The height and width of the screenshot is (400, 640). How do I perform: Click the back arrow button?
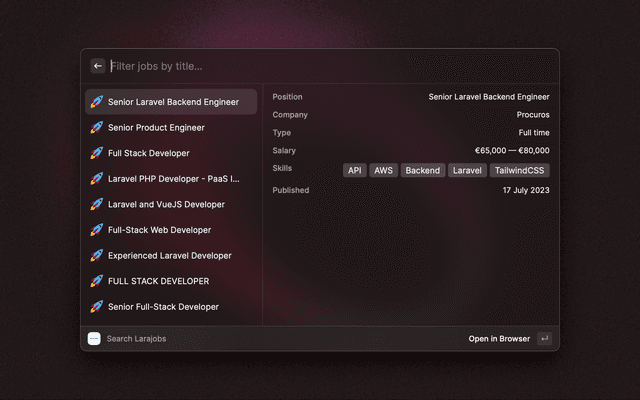[98, 66]
